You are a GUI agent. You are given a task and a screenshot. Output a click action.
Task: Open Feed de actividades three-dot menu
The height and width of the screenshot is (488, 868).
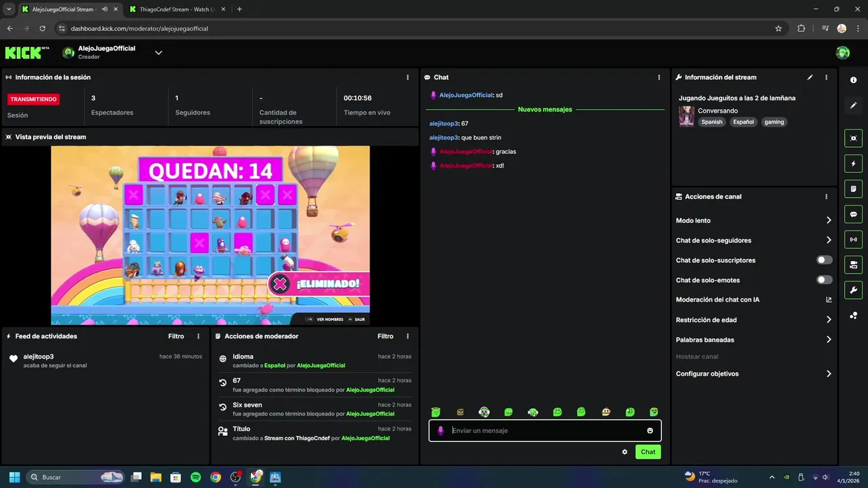(199, 336)
